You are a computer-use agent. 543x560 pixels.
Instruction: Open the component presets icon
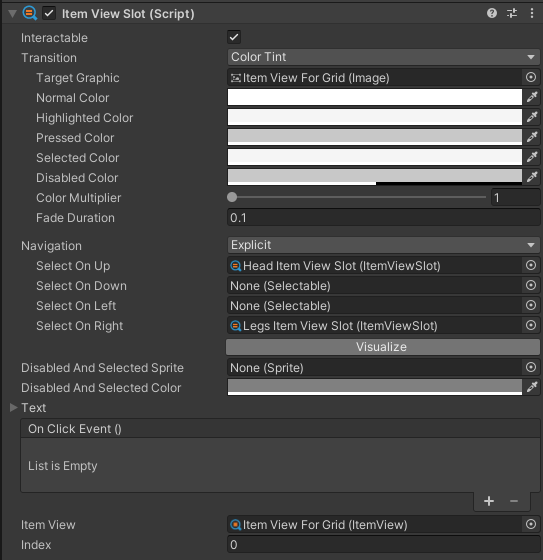click(512, 14)
